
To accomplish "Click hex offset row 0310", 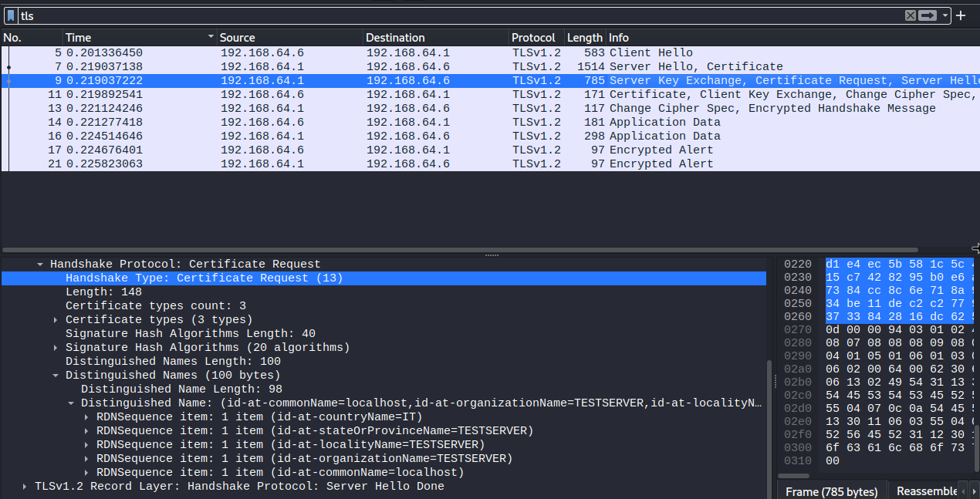I will point(797,460).
